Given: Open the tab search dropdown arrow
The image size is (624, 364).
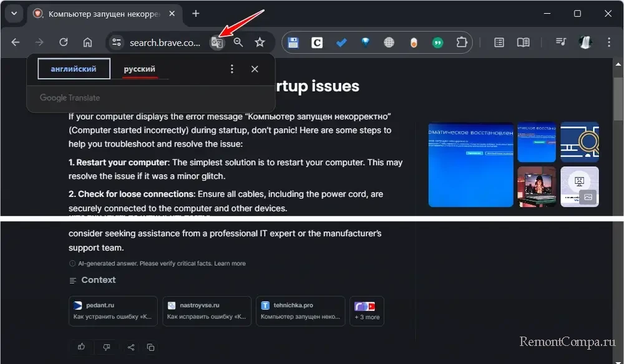Looking at the screenshot, I should 14,13.
